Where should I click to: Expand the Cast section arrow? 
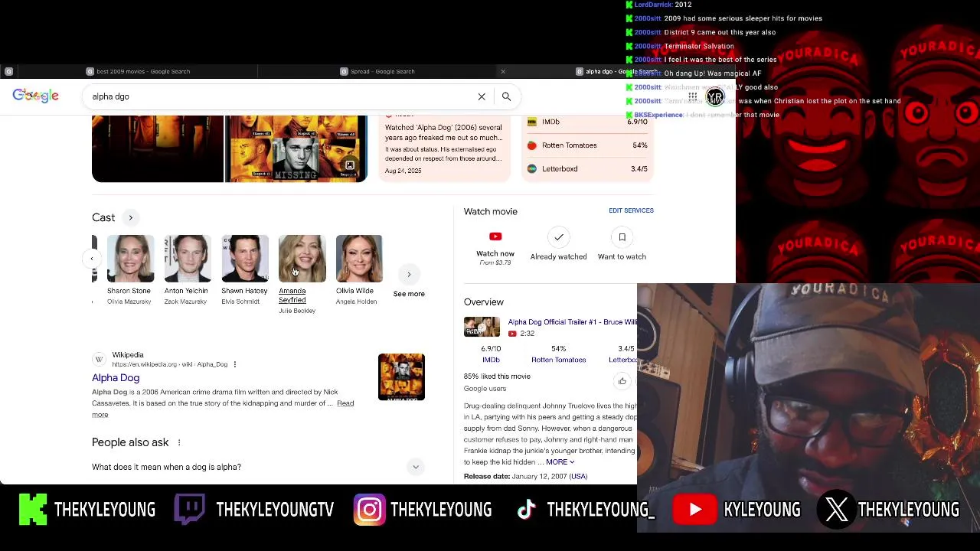coord(130,218)
